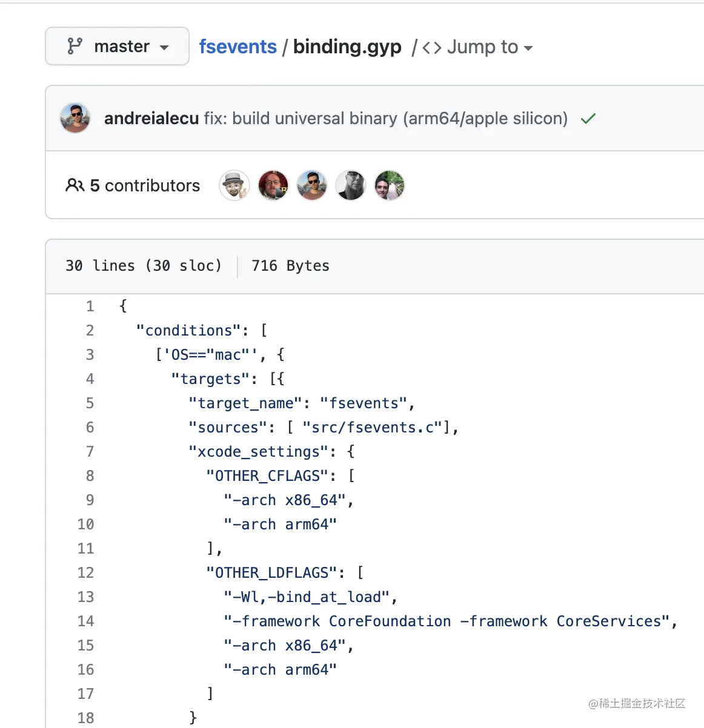Viewport: 704px width, 728px height.
Task: Select line number 18
Action: click(x=86, y=718)
